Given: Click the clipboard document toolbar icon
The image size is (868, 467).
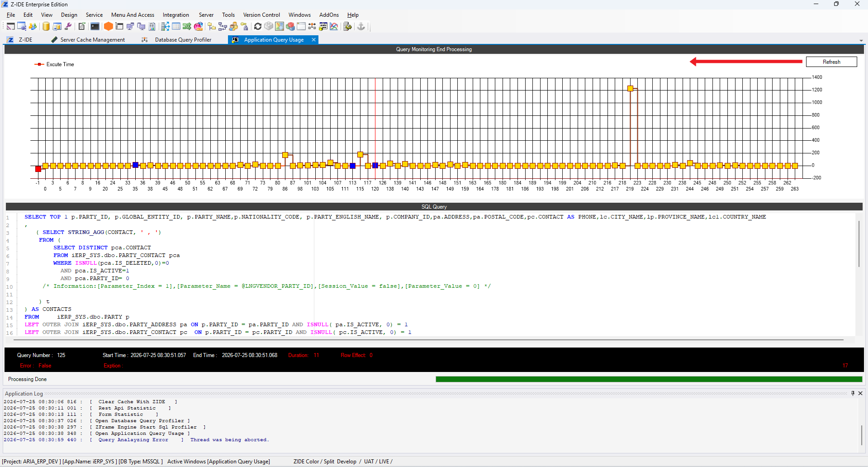Looking at the screenshot, I should [x=81, y=26].
